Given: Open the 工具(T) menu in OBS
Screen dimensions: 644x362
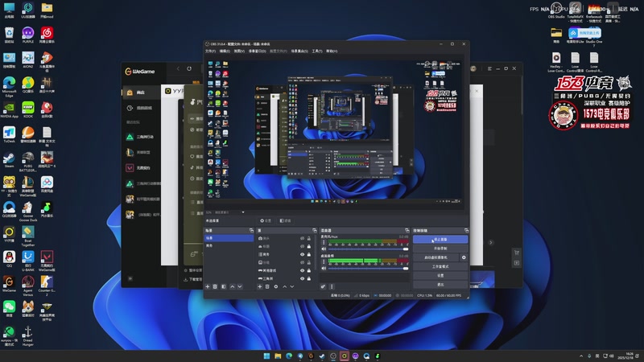Looking at the screenshot, I should click(x=317, y=51).
